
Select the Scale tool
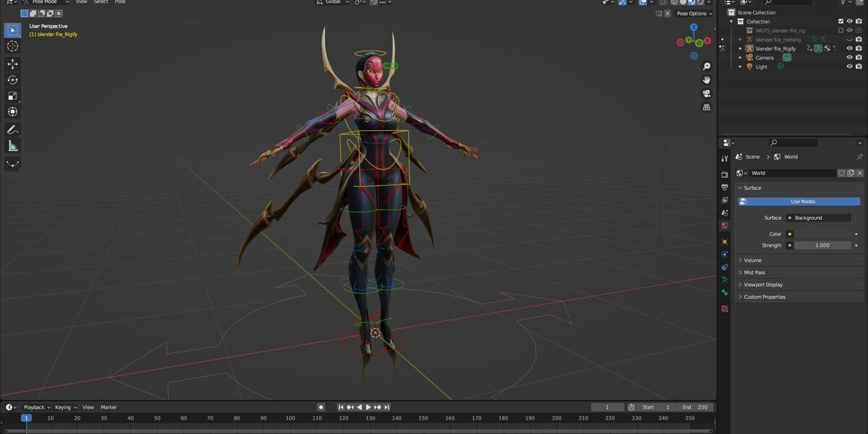tap(12, 96)
